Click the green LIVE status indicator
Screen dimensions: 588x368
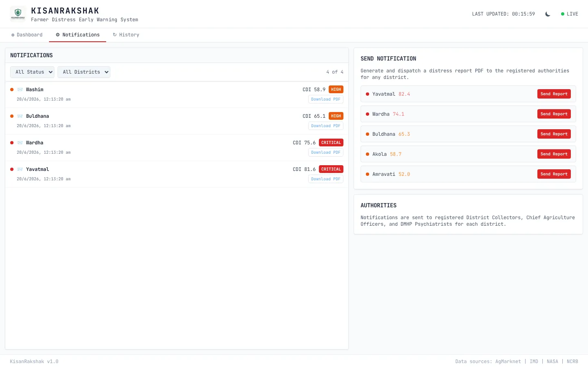coord(569,14)
